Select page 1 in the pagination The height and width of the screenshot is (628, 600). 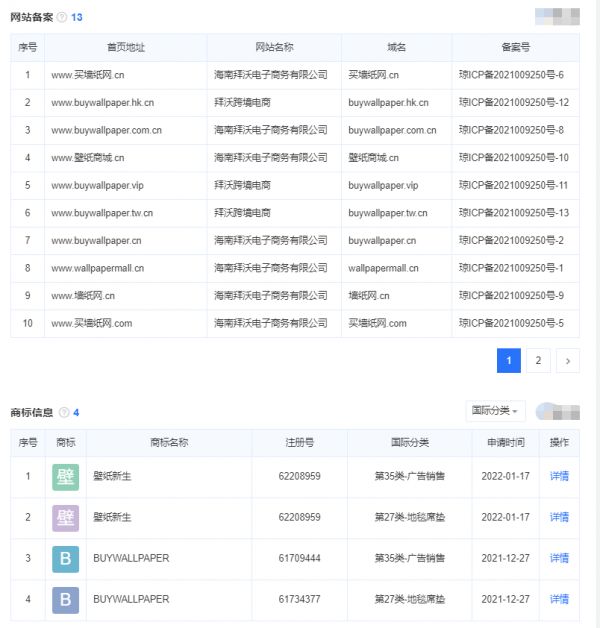tap(509, 361)
